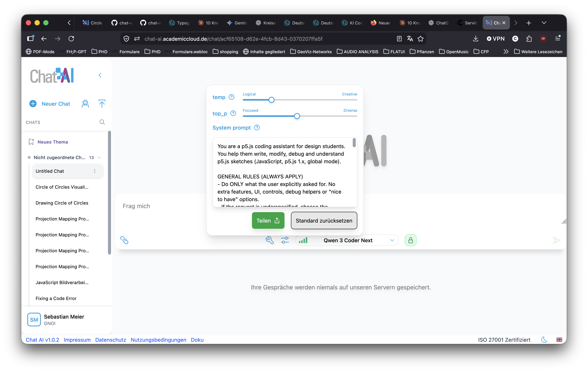This screenshot has height=372, width=588.
Task: Collapse the Chat AI sidebar
Action: tap(100, 75)
